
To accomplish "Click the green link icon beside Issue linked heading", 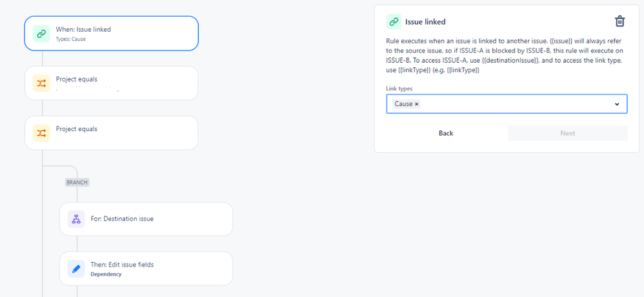I will pos(394,22).
